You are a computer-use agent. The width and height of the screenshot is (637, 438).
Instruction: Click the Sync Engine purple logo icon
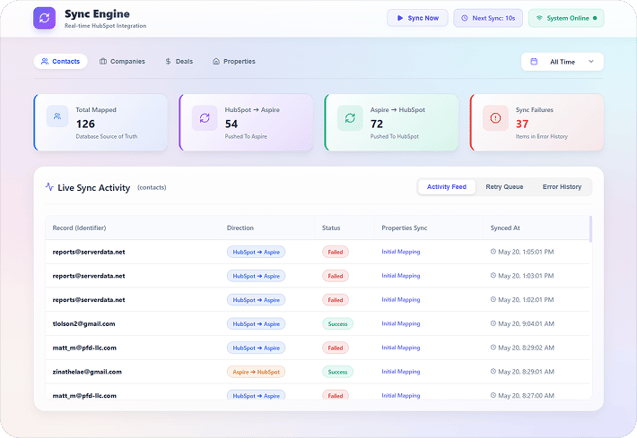pos(44,18)
